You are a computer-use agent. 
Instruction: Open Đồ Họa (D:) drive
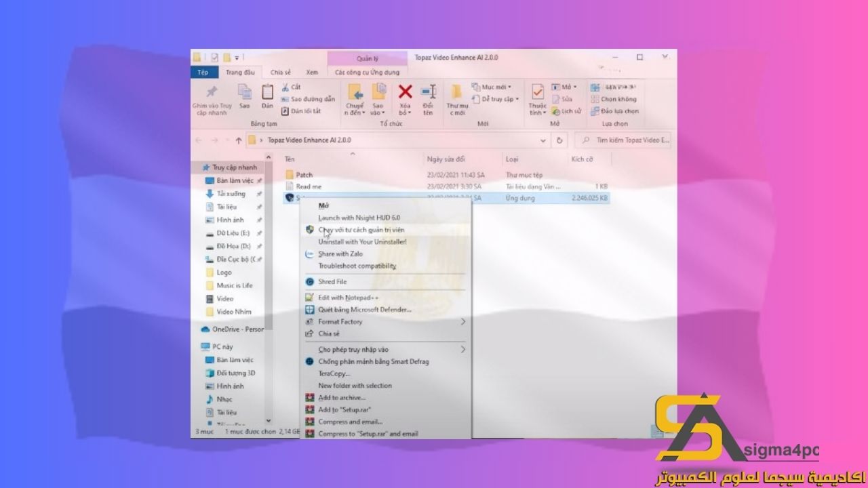233,246
